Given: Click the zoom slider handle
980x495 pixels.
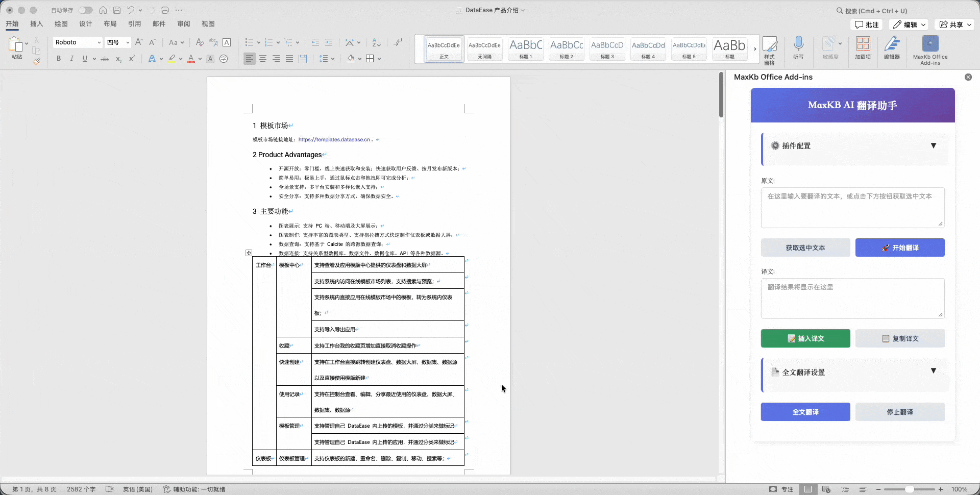Looking at the screenshot, I should click(x=909, y=489).
